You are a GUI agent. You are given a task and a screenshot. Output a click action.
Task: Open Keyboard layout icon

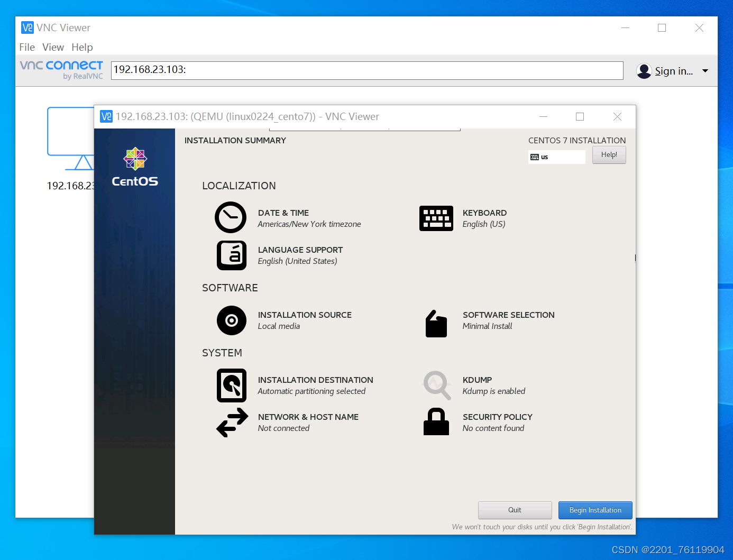pos(436,218)
